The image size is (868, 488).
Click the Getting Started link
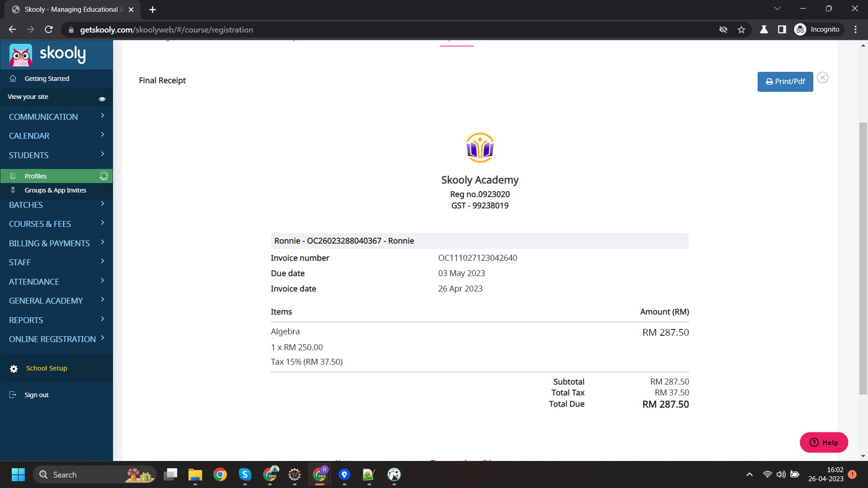pyautogui.click(x=47, y=79)
